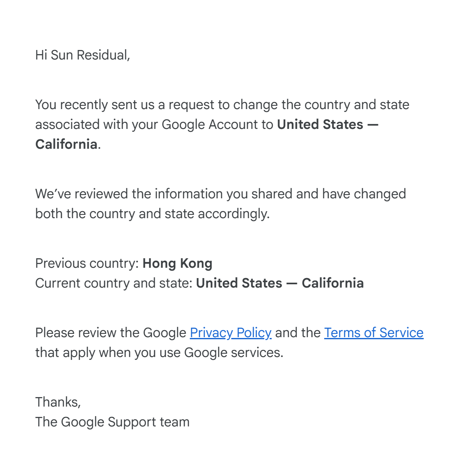Open the Terms of Service link

[x=373, y=333]
